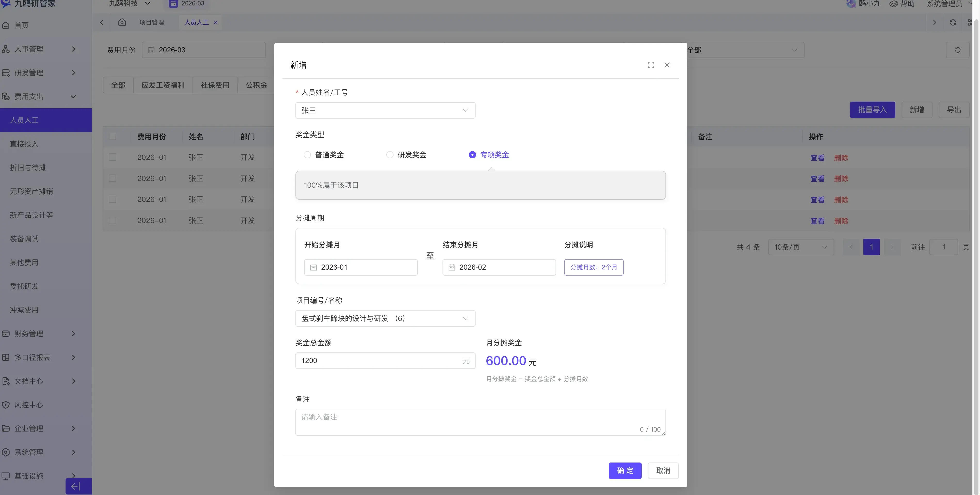Screen dimensions: 980x495
Task: Click the refresh icon in the top tab bar
Action: pos(953,22)
